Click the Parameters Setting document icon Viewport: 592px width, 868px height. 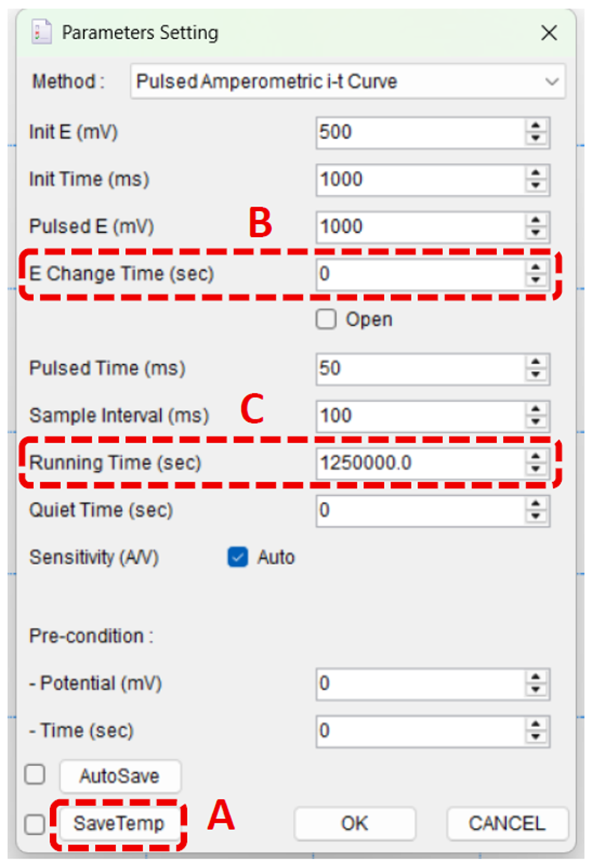tap(41, 32)
